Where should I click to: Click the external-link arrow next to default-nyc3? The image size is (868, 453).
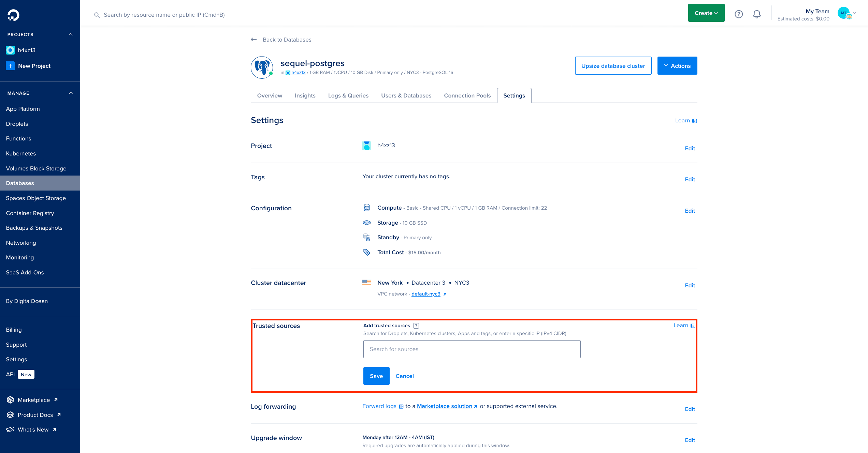point(445,294)
